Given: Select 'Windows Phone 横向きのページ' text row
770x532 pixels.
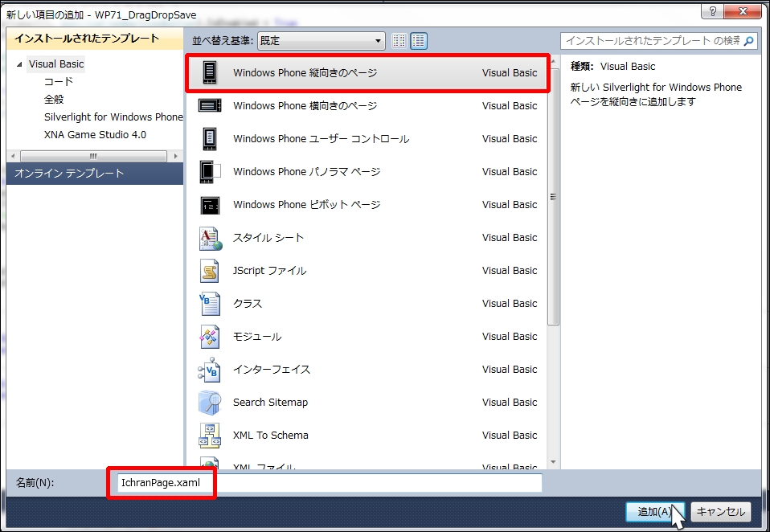Looking at the screenshot, I should [367, 105].
